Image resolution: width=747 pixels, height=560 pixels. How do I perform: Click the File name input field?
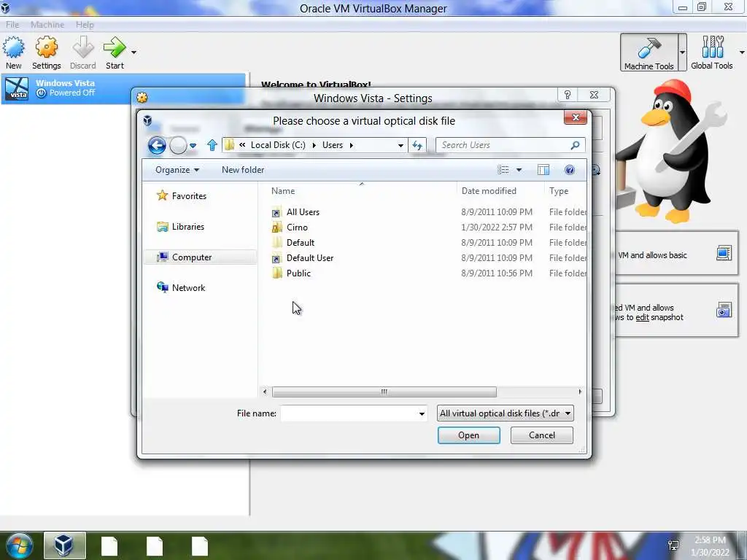(349, 413)
